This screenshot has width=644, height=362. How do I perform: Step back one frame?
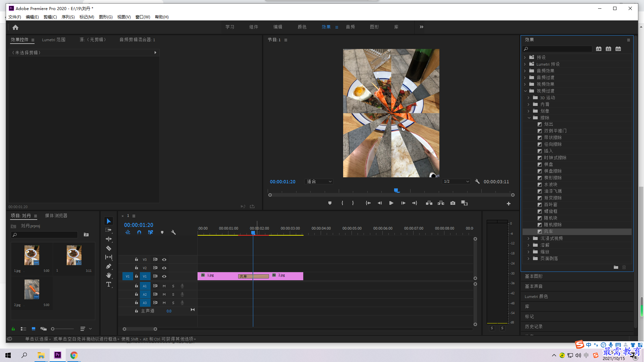click(x=380, y=203)
